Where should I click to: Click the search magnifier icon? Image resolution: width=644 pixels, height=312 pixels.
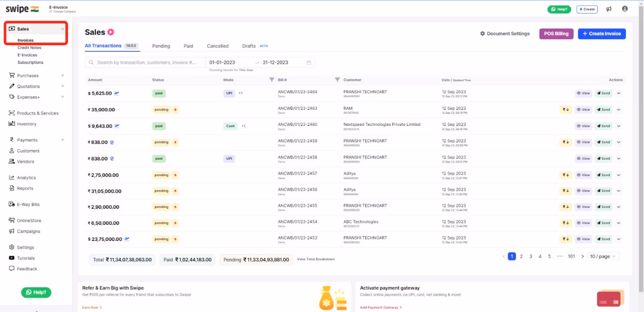(91, 62)
